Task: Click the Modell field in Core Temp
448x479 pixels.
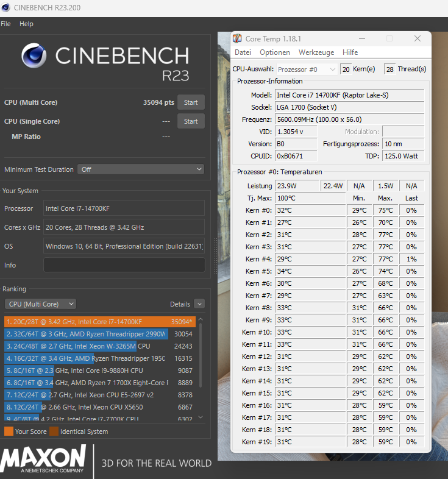Action: (350, 95)
